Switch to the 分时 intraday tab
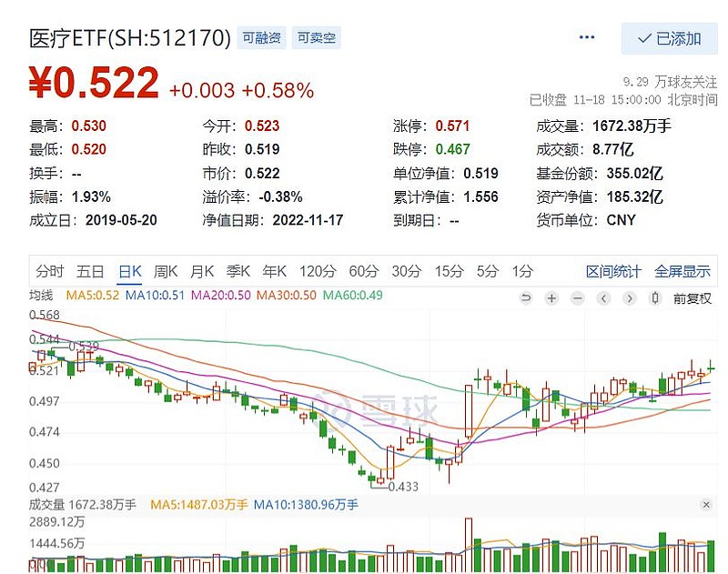This screenshot has height=574, width=728. click(x=49, y=271)
